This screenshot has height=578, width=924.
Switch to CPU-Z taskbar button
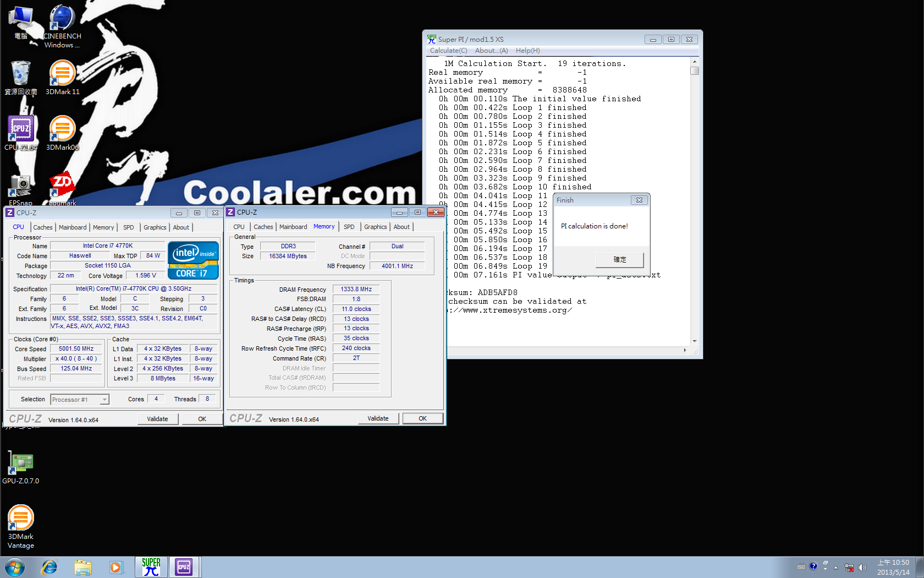184,567
